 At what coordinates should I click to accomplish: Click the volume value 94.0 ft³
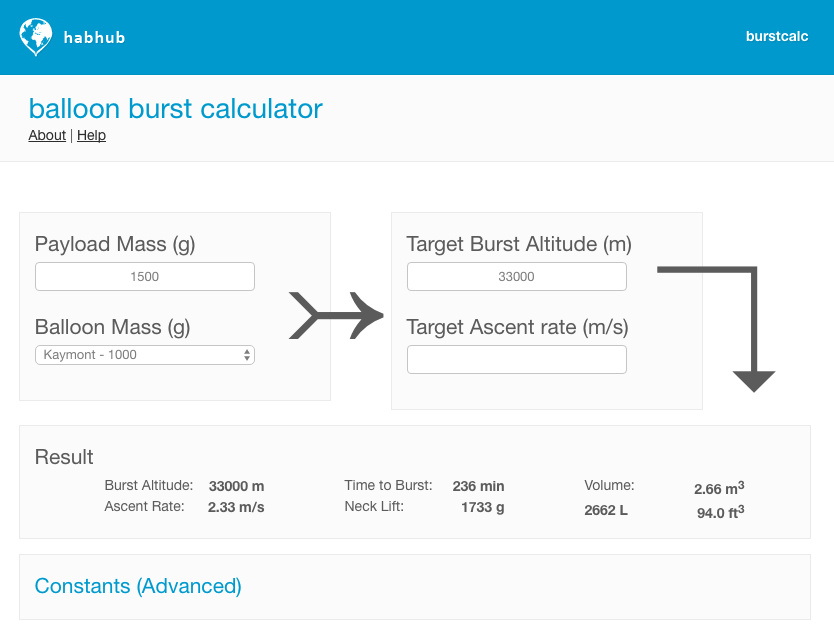(x=720, y=512)
